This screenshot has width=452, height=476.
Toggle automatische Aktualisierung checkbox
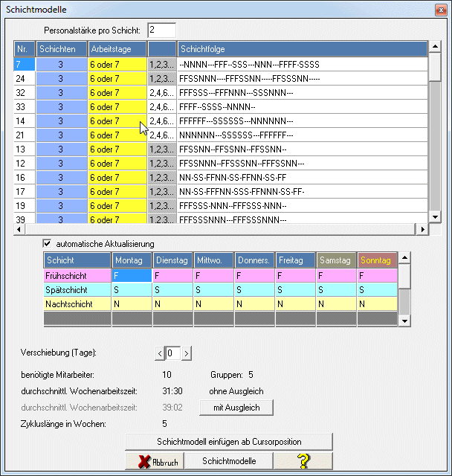coord(47,243)
